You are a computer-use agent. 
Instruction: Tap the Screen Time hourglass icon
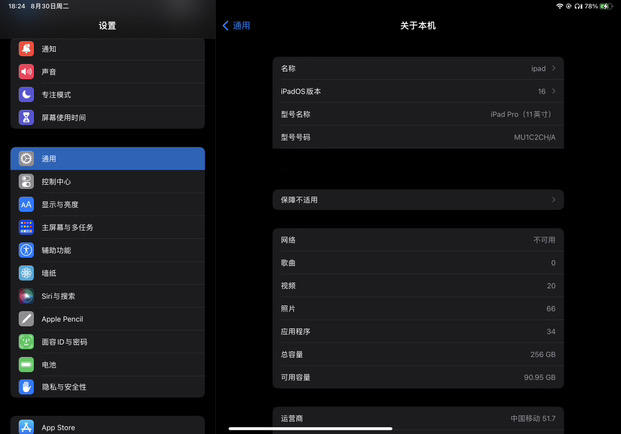pyautogui.click(x=26, y=118)
